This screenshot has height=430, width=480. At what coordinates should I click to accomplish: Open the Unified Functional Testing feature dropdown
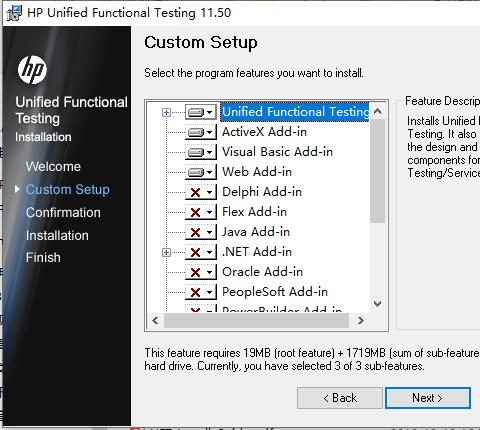(x=201, y=112)
